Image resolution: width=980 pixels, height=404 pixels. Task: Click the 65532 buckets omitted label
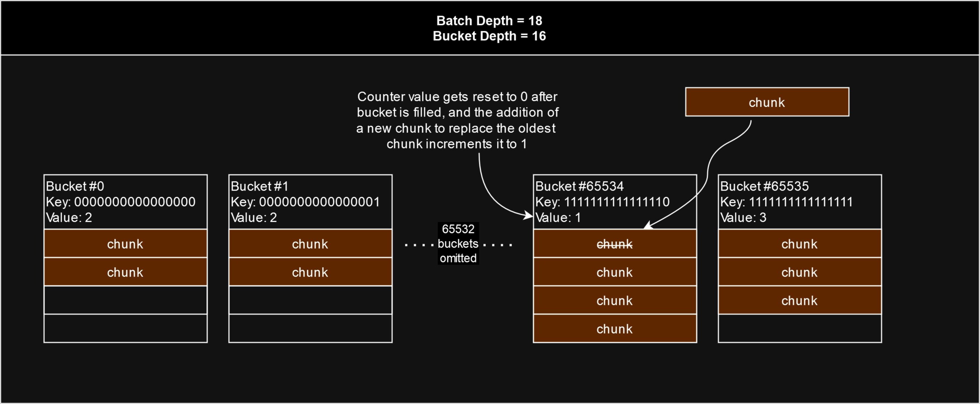point(458,243)
